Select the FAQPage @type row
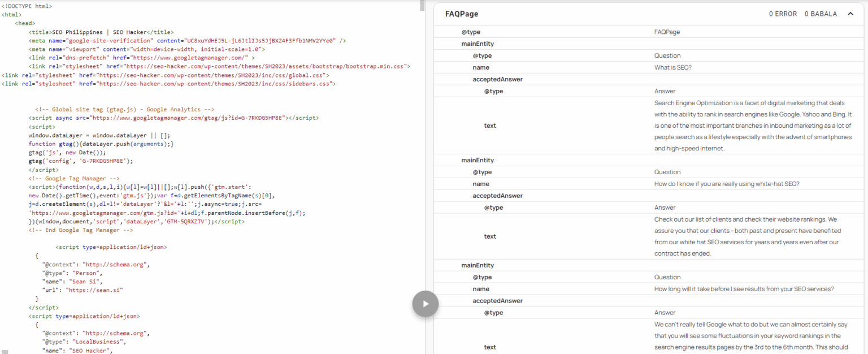Viewport: 868px width, 354px height. coord(565,32)
